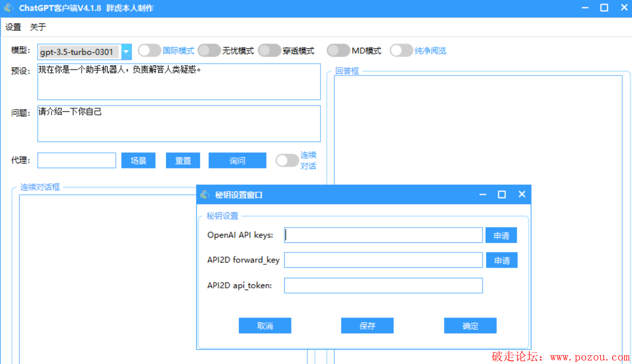This screenshot has height=364, width=632.
Task: Click the 取消 button in key settings
Action: tap(265, 326)
